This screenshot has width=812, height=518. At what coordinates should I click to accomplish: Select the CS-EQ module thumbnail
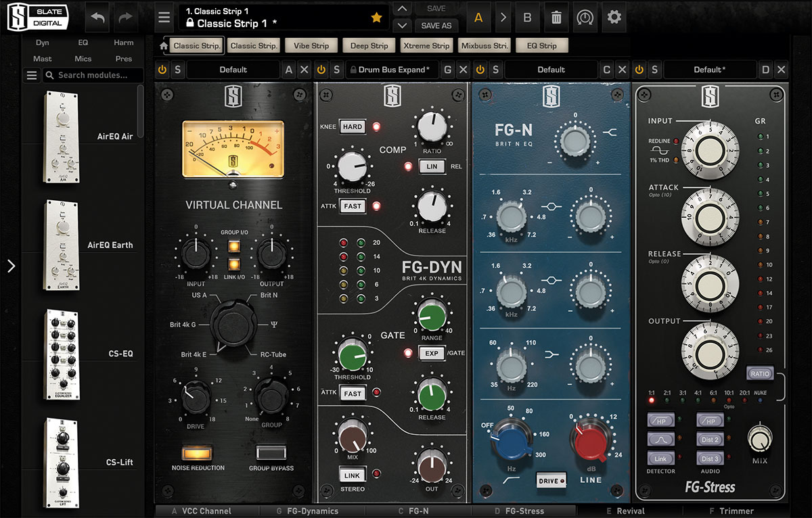coord(64,354)
